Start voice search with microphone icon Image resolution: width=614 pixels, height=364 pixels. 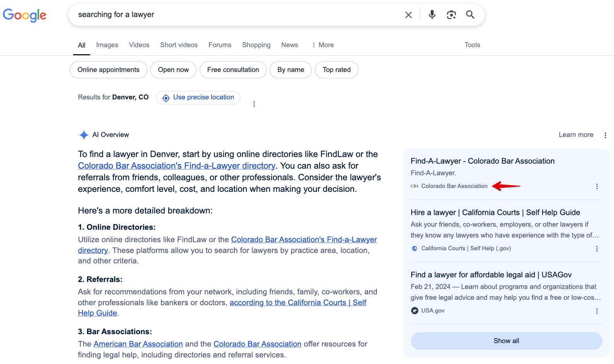point(432,15)
